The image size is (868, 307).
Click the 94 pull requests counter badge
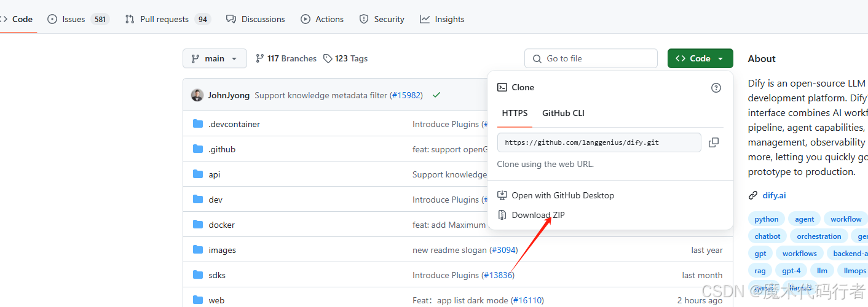pyautogui.click(x=202, y=19)
